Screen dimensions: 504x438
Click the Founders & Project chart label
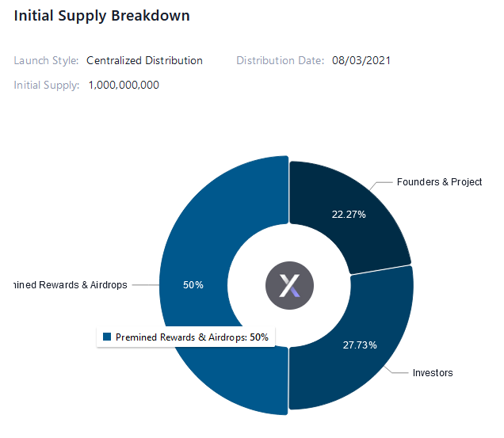tap(439, 182)
